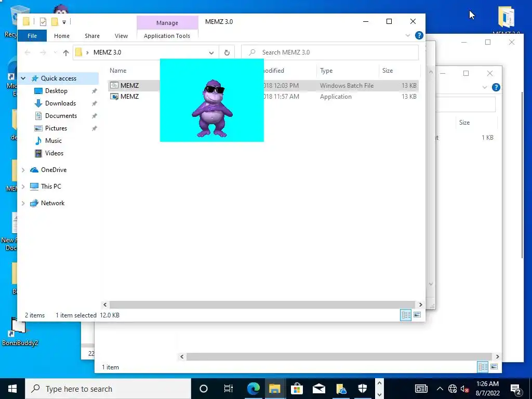Collapse the Quick access tree node
532x399 pixels.
coord(23,78)
